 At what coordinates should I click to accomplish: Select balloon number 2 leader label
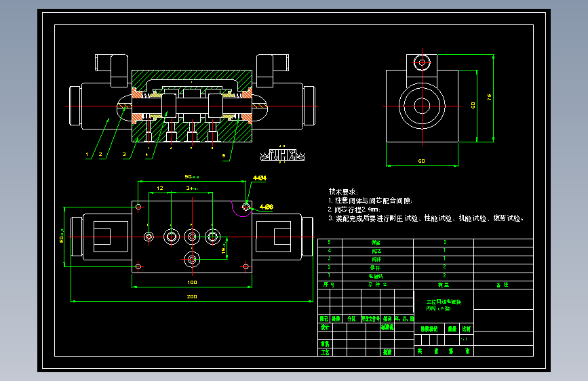click(x=100, y=155)
